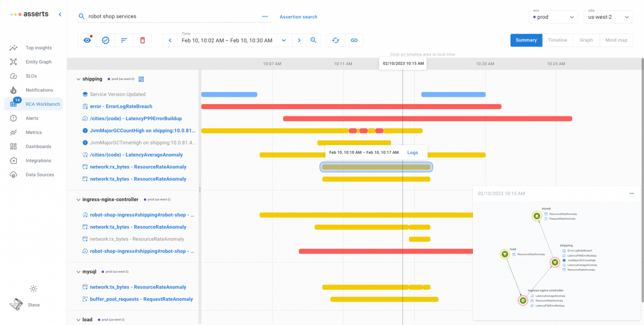
Task: Click the sort lines toolbar icon
Action: pyautogui.click(x=124, y=40)
